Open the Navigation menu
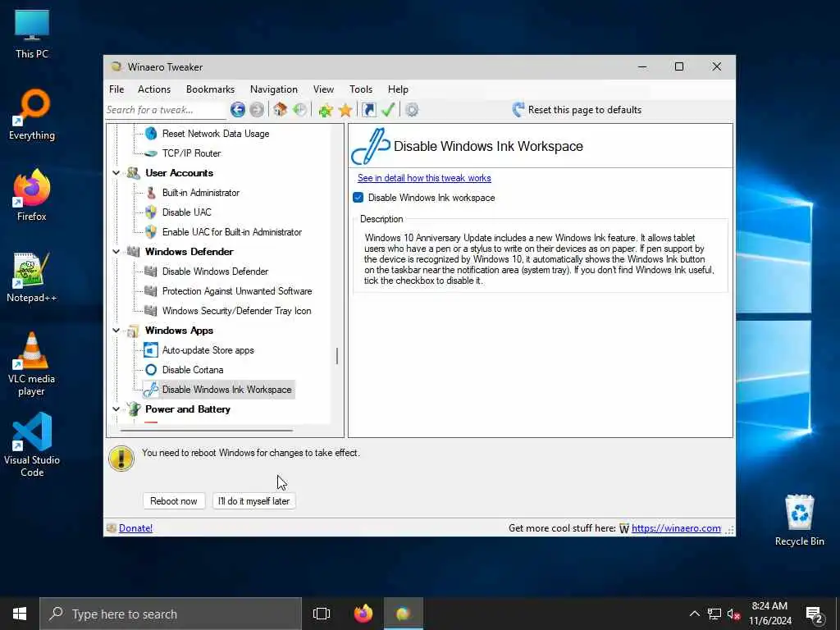The image size is (840, 630). (x=274, y=89)
